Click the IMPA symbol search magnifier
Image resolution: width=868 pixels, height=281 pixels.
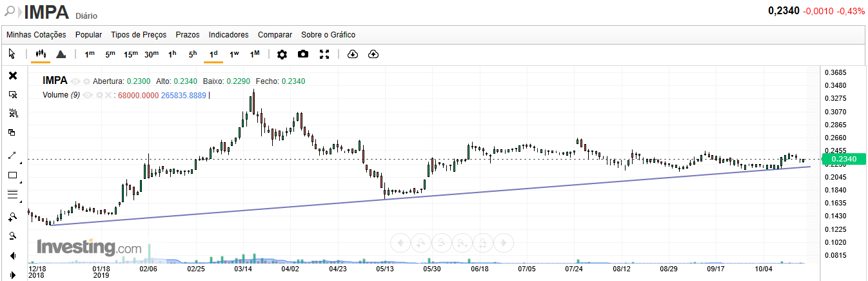click(10, 11)
